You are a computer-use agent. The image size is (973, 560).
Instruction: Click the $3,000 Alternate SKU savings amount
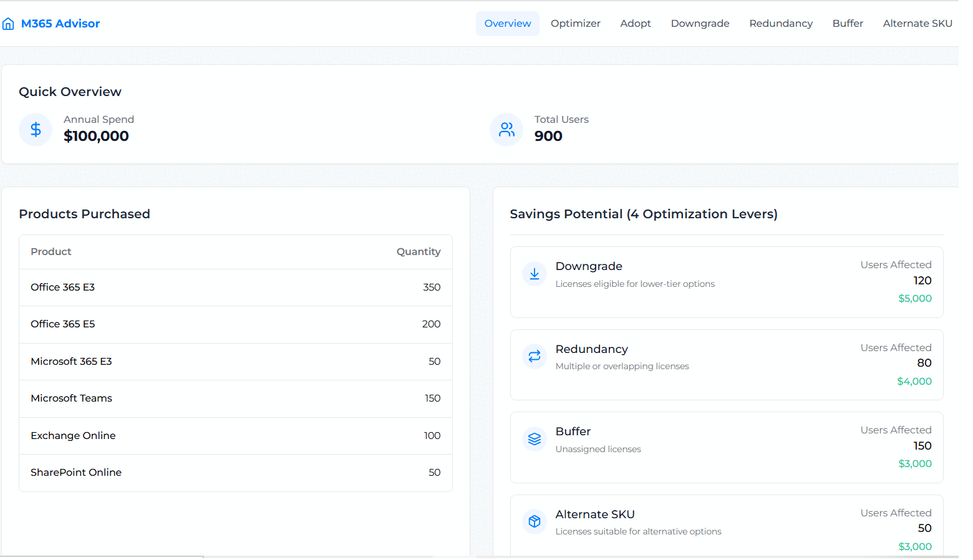(915, 547)
